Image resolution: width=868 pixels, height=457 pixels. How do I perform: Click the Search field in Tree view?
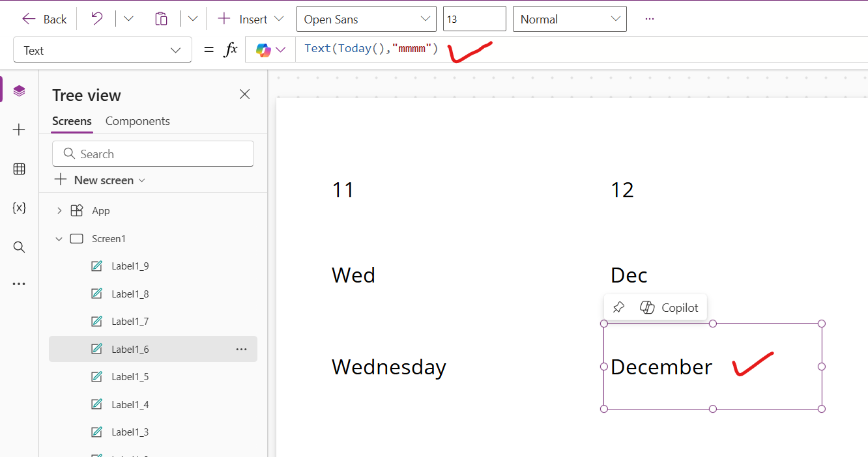coord(152,154)
